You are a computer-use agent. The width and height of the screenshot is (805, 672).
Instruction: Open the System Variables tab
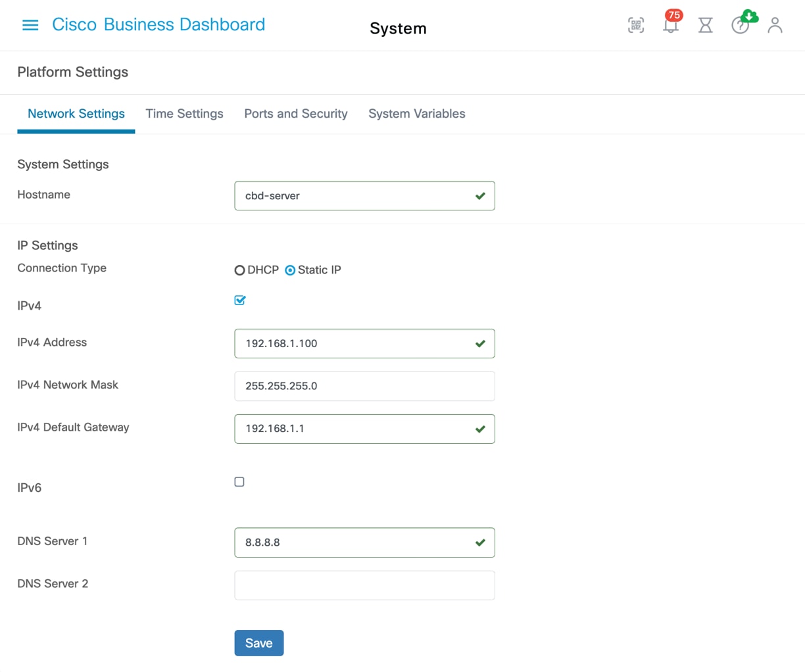417,114
